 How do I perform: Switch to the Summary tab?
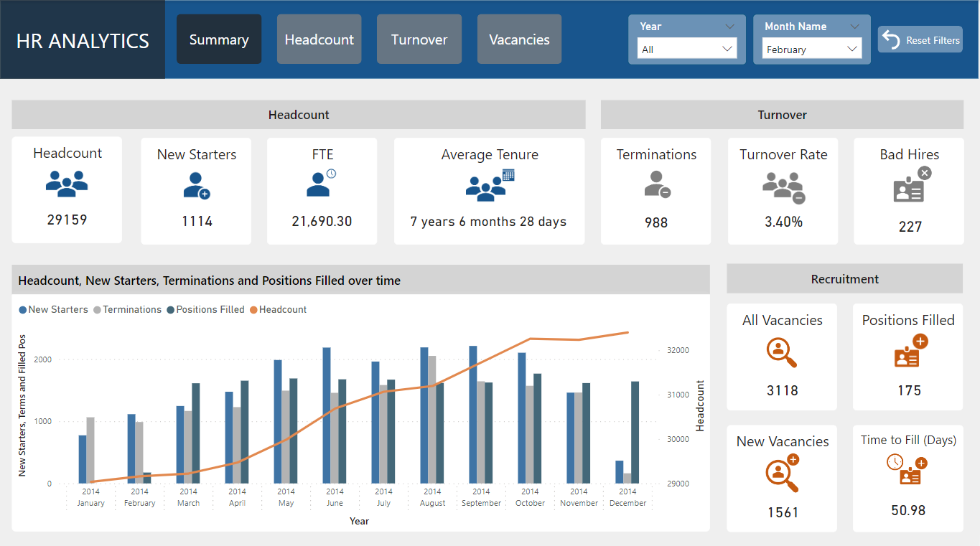point(219,39)
